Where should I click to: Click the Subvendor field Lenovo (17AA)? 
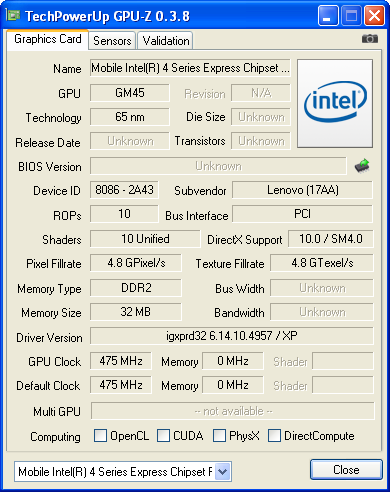[x=302, y=190]
